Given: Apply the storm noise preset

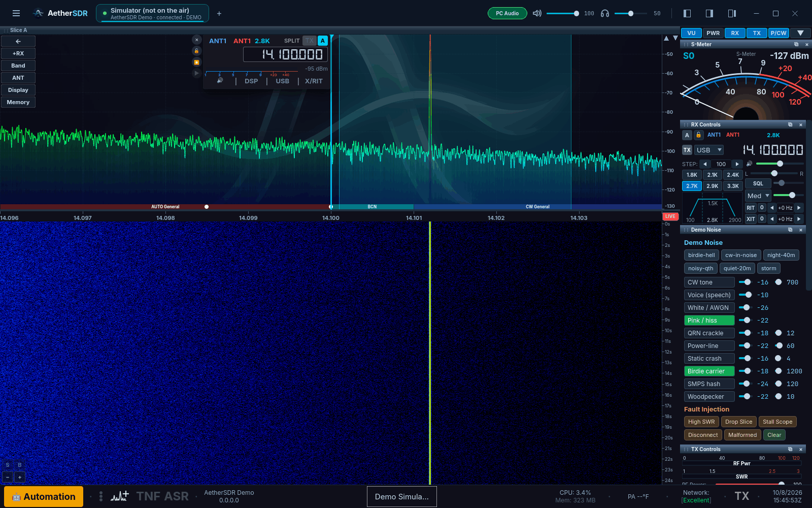Looking at the screenshot, I should pyautogui.click(x=769, y=268).
